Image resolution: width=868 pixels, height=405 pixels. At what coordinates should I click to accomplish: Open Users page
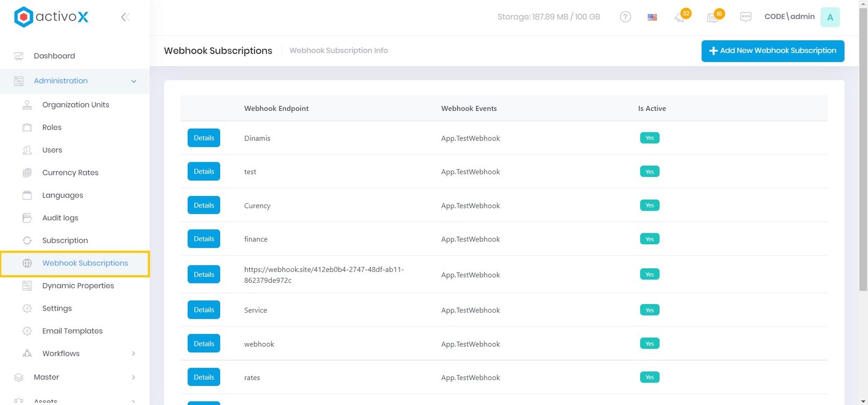point(52,150)
